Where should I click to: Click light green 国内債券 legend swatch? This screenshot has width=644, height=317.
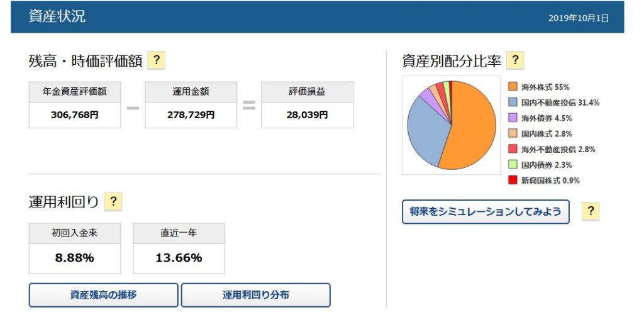click(x=513, y=165)
